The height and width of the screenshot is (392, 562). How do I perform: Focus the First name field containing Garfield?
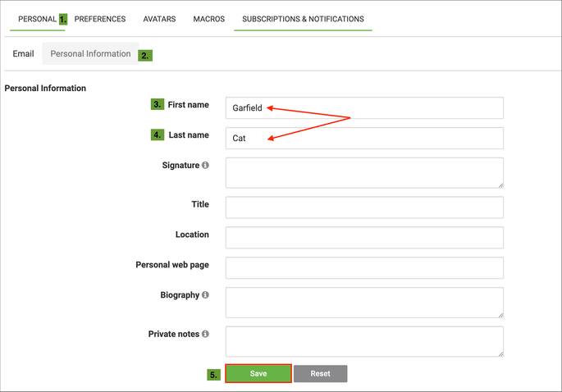363,107
